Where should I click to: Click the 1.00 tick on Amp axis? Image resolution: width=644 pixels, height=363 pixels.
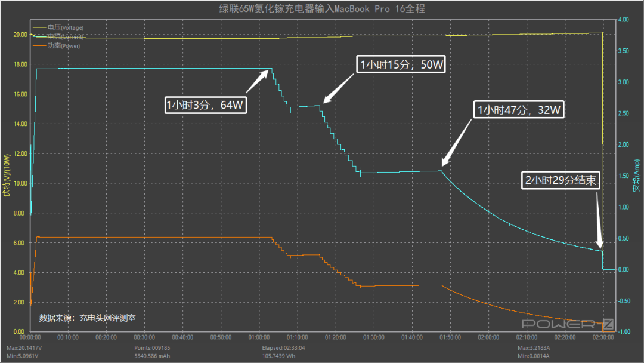click(x=624, y=207)
